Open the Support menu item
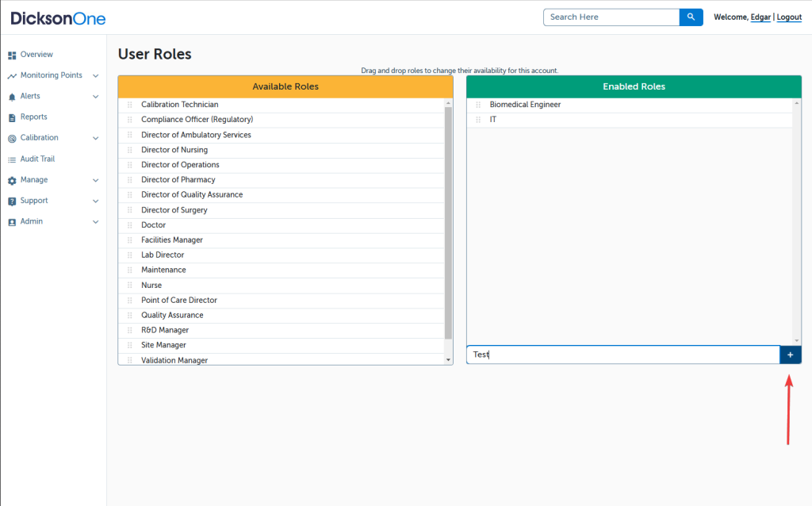 [34, 201]
